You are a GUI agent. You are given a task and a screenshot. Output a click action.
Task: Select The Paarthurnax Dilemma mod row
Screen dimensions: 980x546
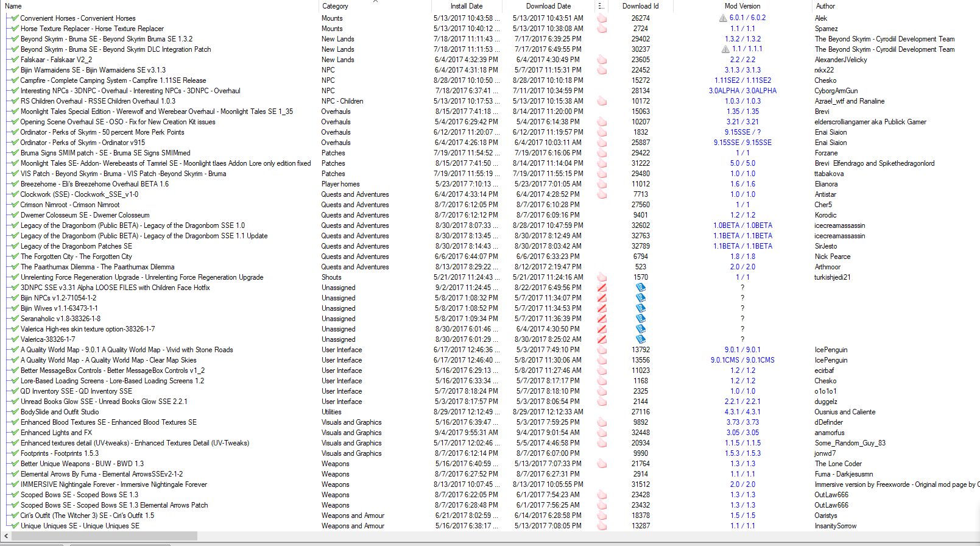490,267
